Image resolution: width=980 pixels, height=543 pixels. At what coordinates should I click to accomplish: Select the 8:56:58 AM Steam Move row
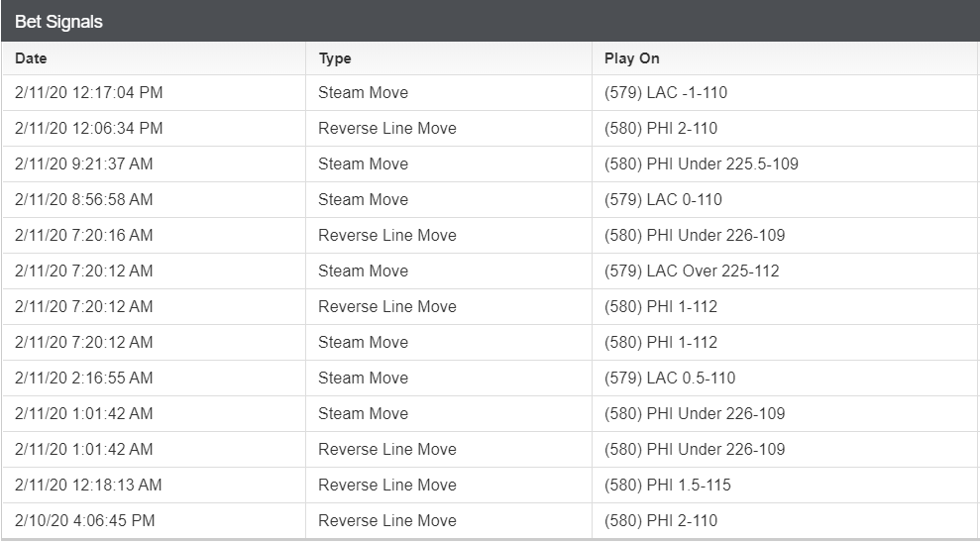pos(490,199)
